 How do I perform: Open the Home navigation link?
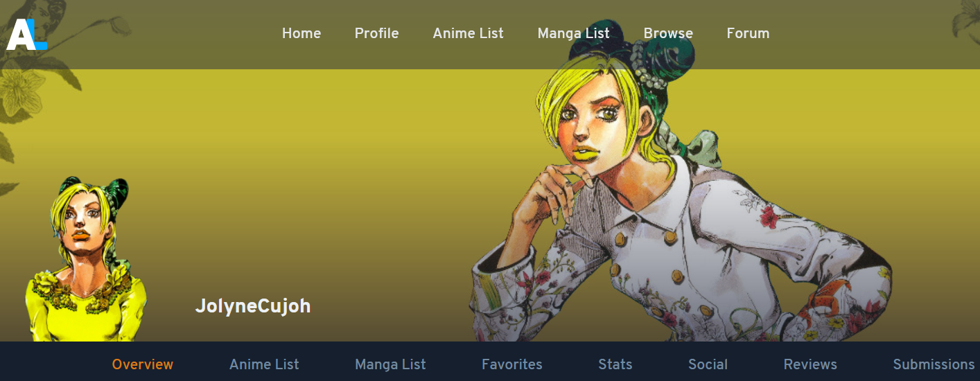click(x=301, y=33)
